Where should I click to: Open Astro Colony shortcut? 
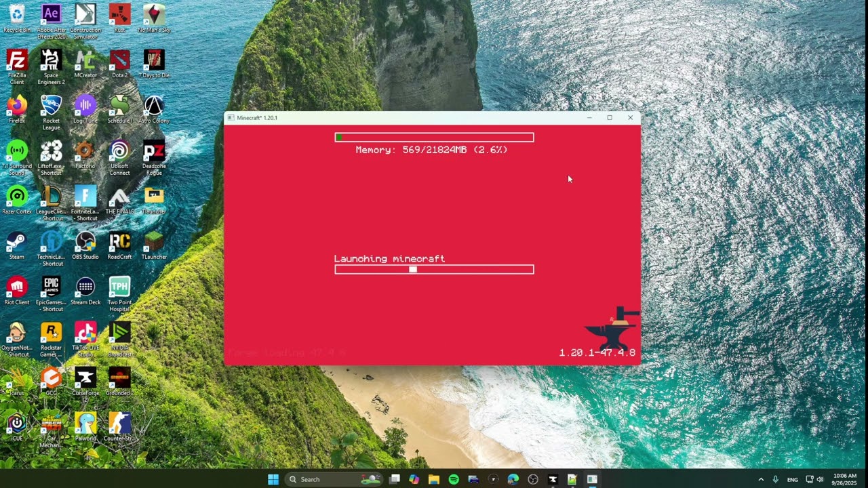coord(154,109)
